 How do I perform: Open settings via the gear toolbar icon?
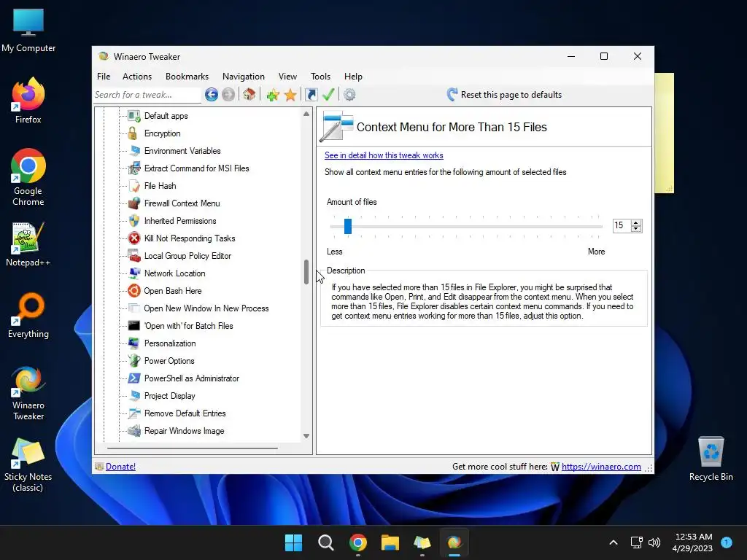coord(349,95)
